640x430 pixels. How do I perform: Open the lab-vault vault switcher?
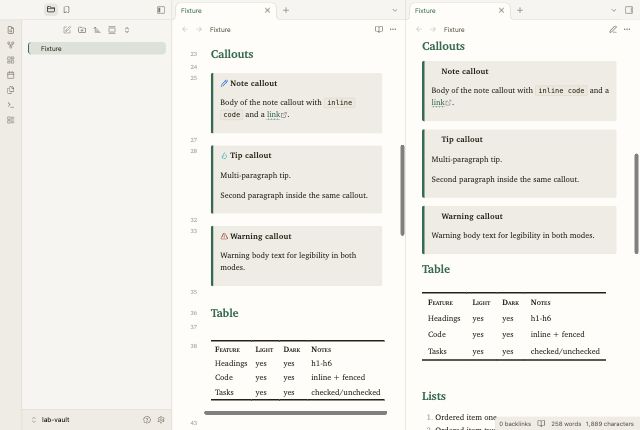(51, 419)
